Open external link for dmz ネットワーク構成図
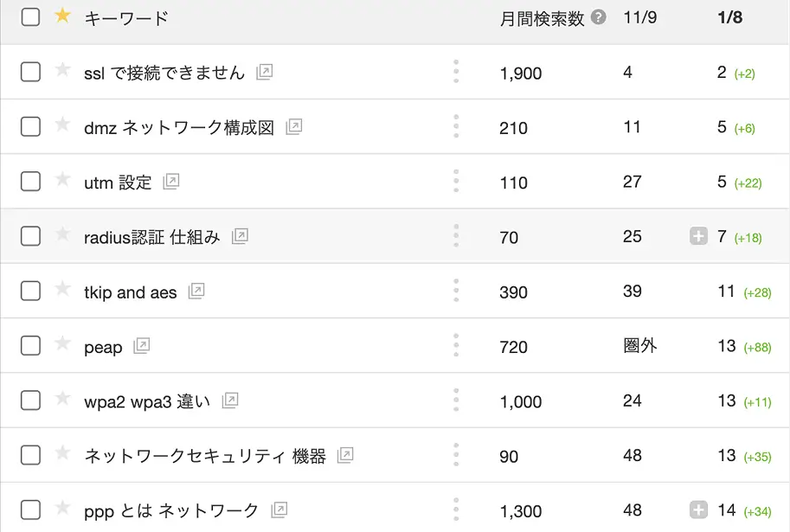The height and width of the screenshot is (532, 790). (x=293, y=126)
